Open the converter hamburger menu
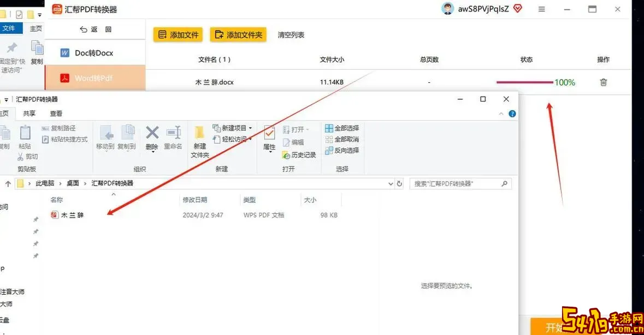Image resolution: width=644 pixels, height=335 pixels. pyautogui.click(x=542, y=9)
